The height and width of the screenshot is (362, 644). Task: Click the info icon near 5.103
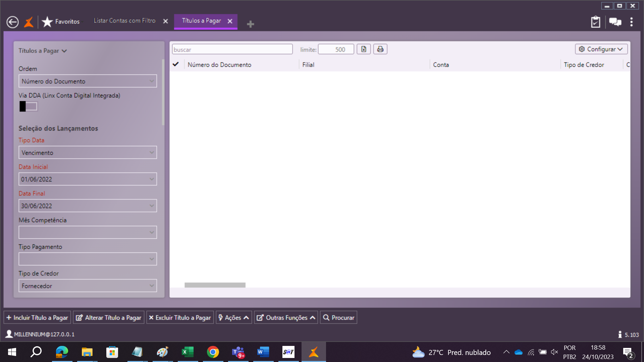(620, 334)
